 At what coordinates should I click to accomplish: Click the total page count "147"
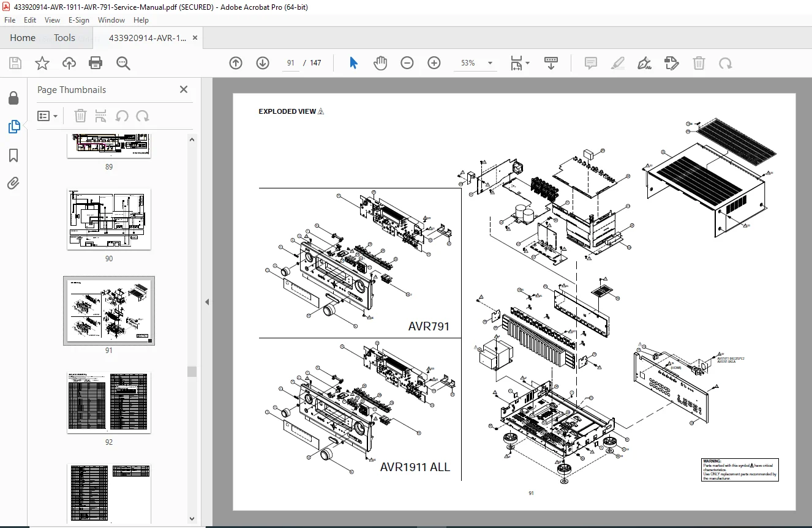315,63
